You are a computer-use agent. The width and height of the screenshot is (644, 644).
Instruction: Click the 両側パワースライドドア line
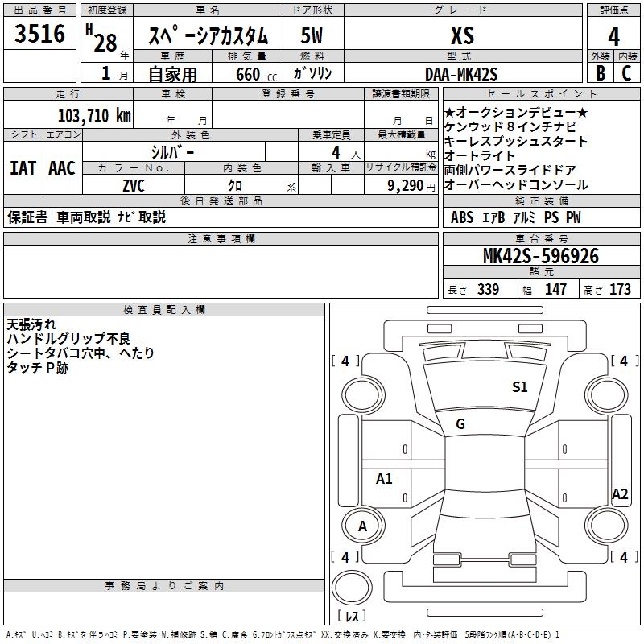pyautogui.click(x=510, y=170)
